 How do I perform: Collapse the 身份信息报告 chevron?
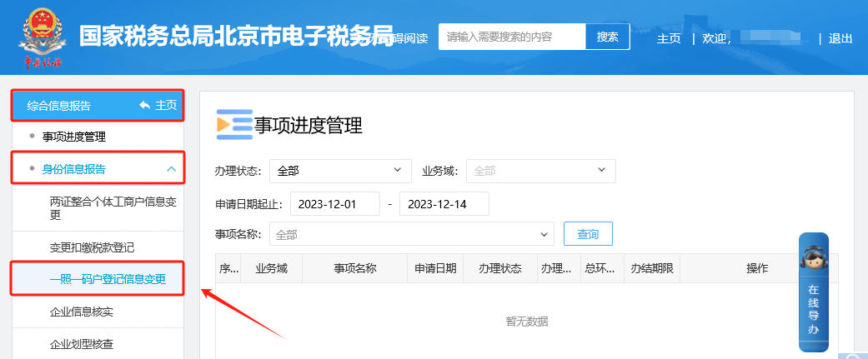pyautogui.click(x=171, y=169)
